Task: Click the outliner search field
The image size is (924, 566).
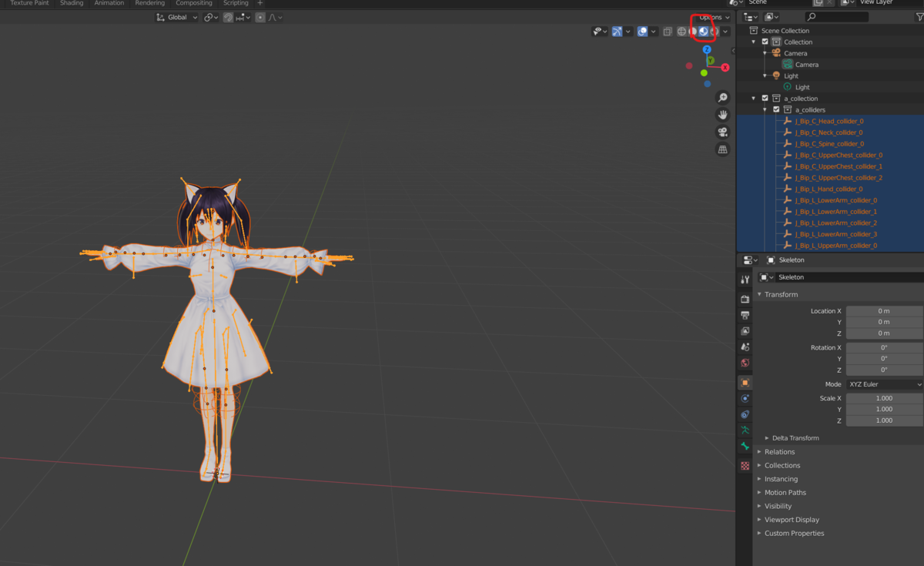Action: pyautogui.click(x=836, y=17)
